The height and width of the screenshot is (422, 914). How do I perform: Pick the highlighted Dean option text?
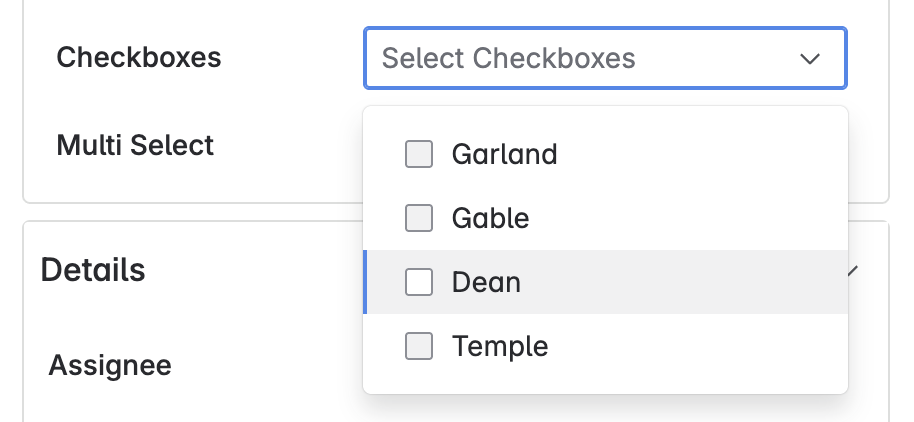click(486, 283)
